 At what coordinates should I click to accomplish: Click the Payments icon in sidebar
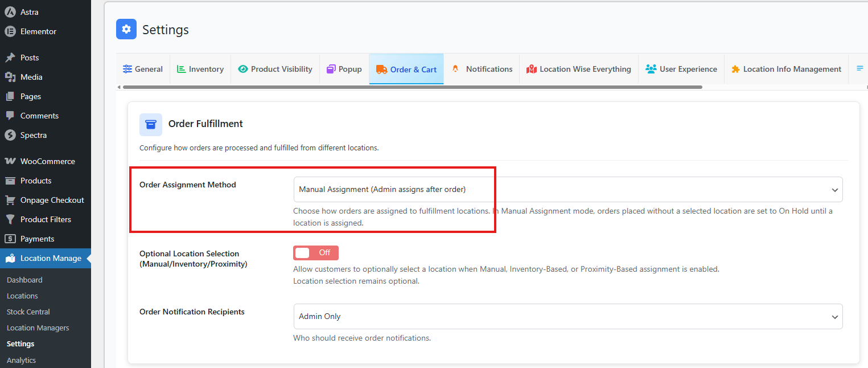tap(10, 239)
